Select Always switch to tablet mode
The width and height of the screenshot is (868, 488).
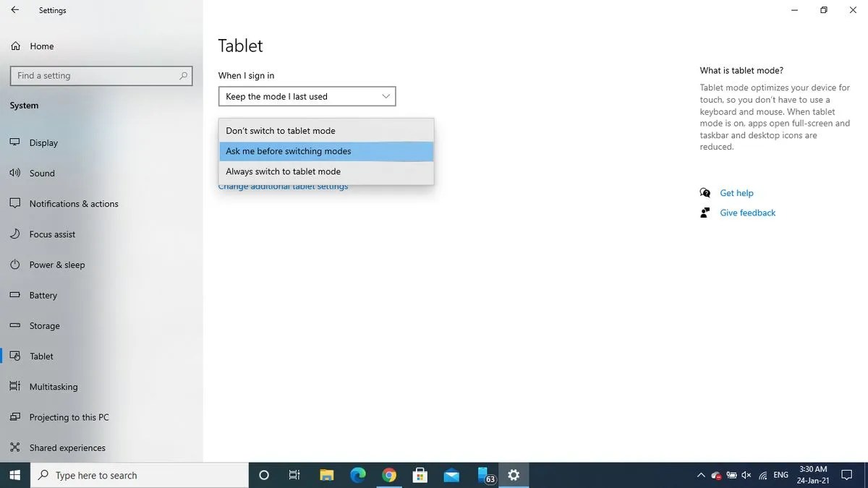tap(283, 171)
